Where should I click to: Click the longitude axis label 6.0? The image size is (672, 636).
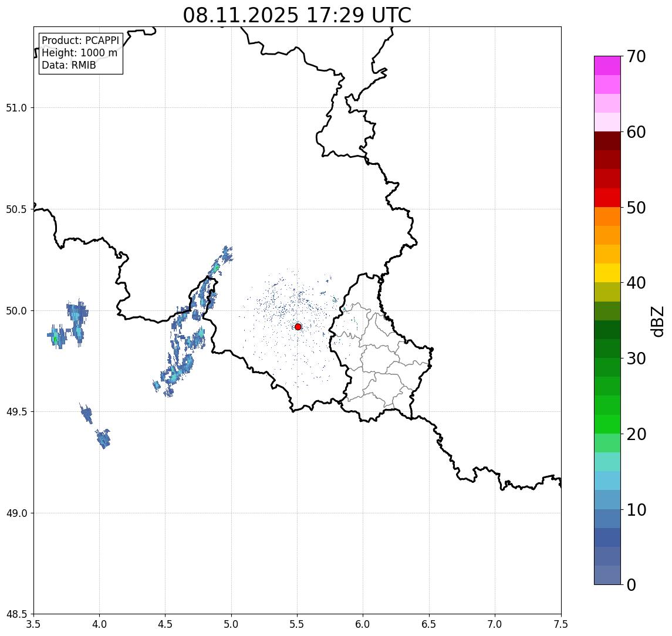pyautogui.click(x=363, y=624)
